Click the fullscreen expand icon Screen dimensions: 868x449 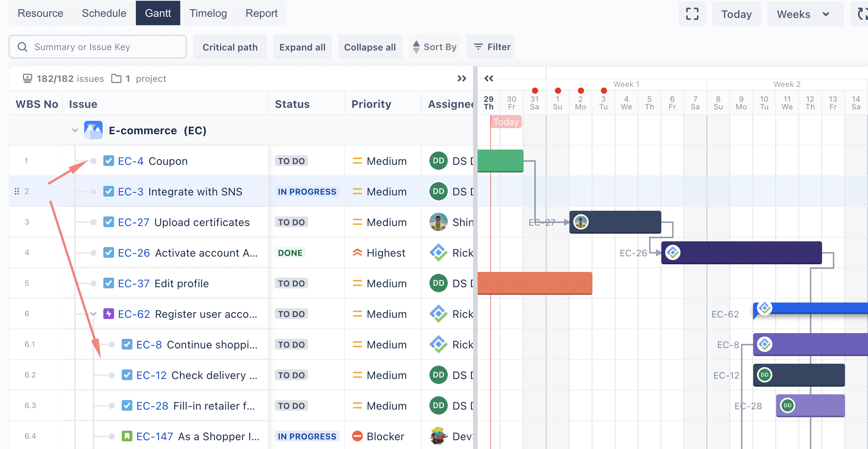692,14
